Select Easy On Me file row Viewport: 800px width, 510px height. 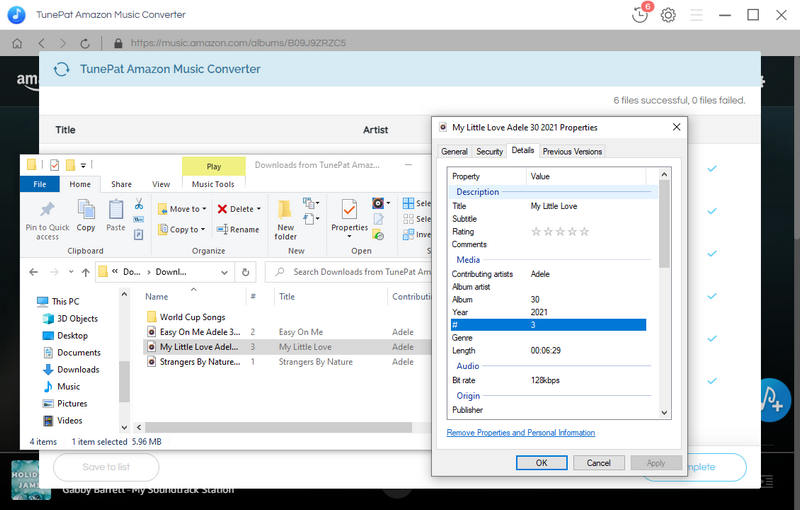(x=200, y=331)
